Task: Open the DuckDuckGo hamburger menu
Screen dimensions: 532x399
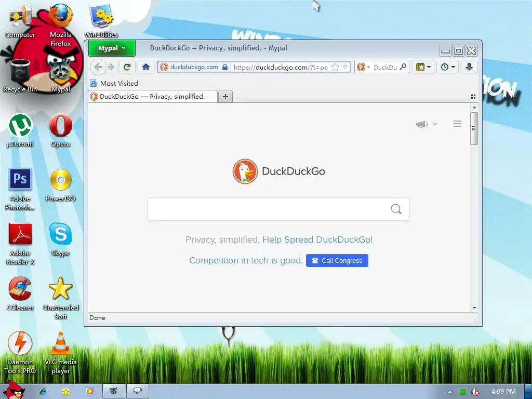Action: [457, 124]
